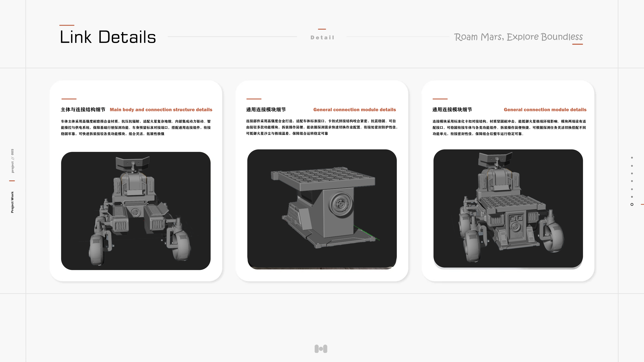This screenshot has height=362, width=644.
Task: Click the paragraph starting "连接部件采用高强度合金打造"
Action: [x=322, y=127]
